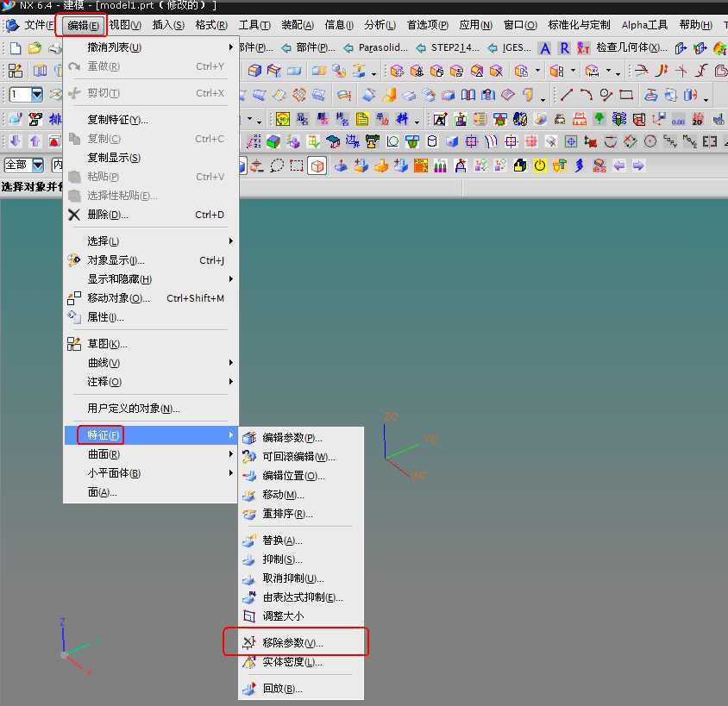Image resolution: width=728 pixels, height=706 pixels.
Task: Click the dashed lasso selection icon
Action: click(277, 166)
